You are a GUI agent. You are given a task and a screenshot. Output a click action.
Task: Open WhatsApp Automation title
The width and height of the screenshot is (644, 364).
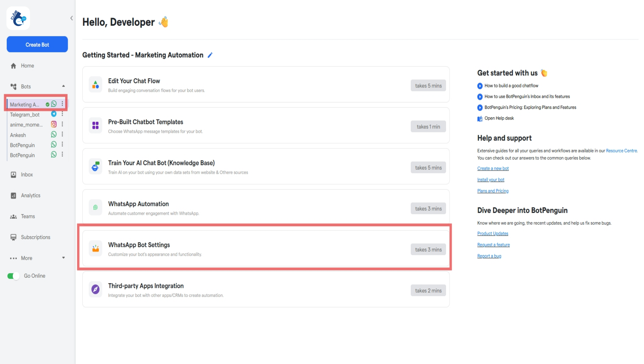click(x=138, y=204)
